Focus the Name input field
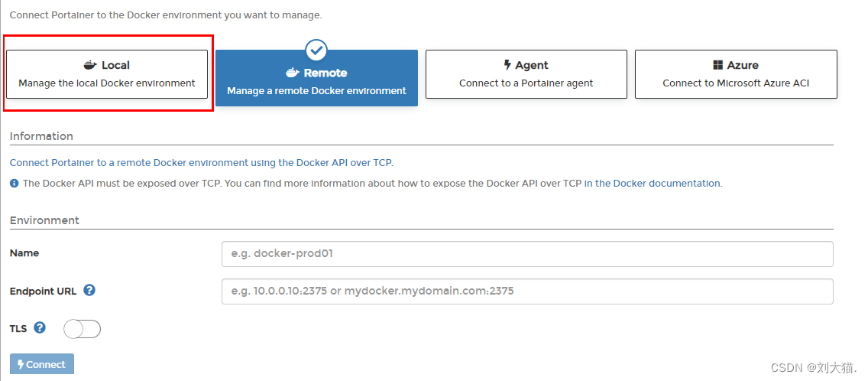 pyautogui.click(x=527, y=254)
